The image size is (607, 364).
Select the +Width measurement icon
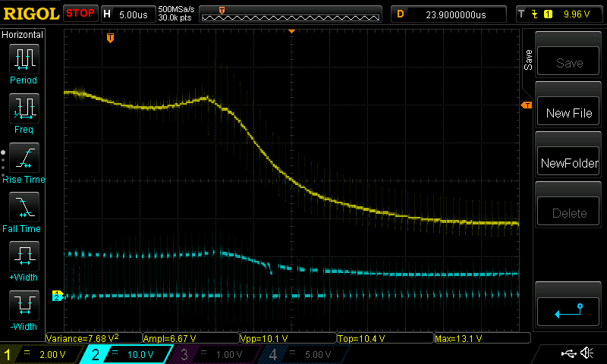24,256
